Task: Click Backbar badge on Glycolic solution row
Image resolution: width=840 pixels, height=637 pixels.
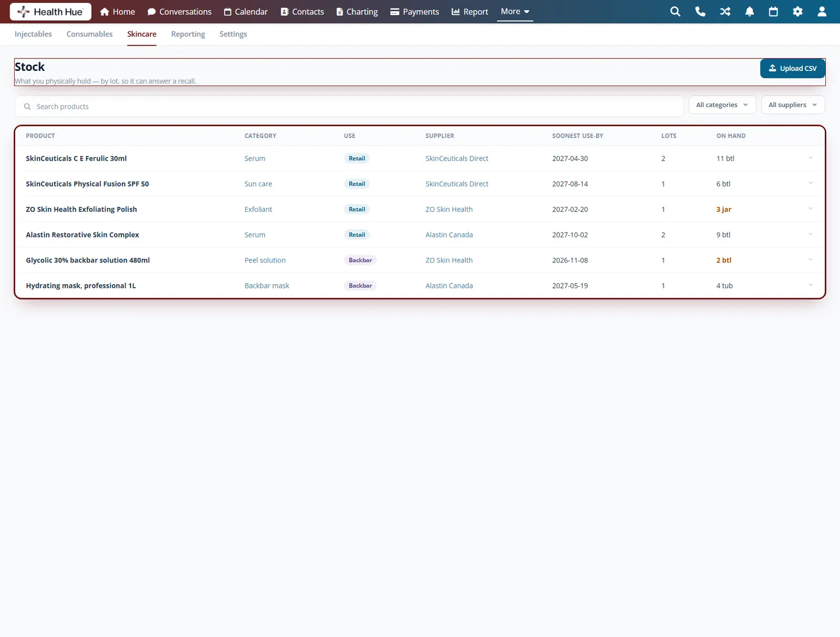Action: (x=360, y=260)
